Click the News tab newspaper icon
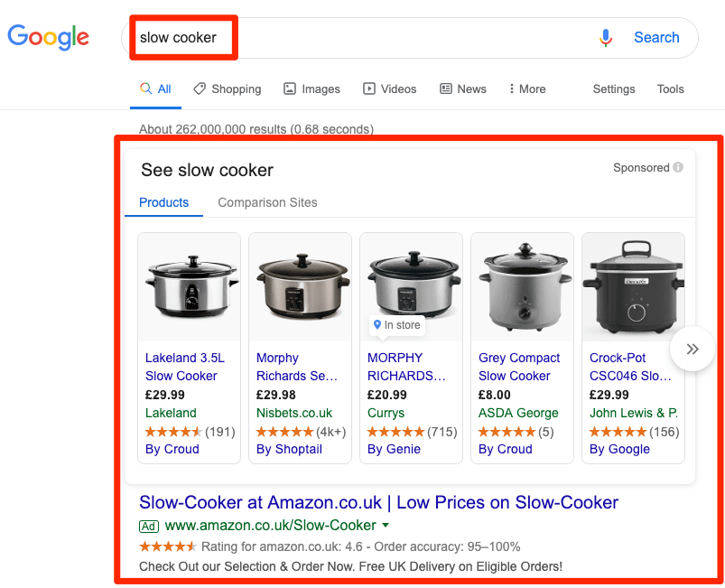725x588 pixels. (444, 89)
